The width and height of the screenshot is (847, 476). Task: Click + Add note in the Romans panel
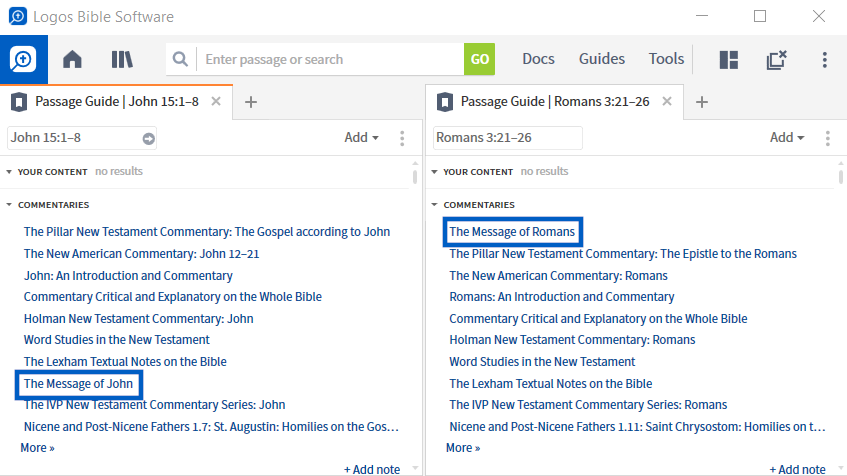tap(798, 470)
